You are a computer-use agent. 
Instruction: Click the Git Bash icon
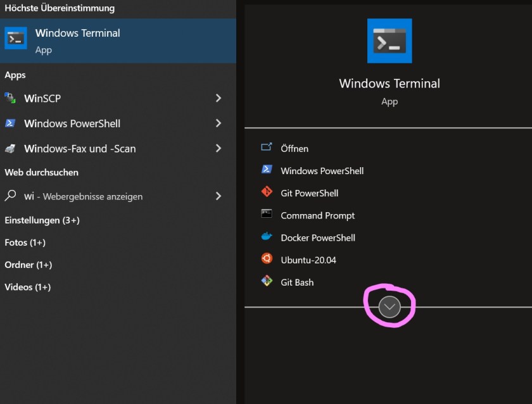(x=267, y=281)
